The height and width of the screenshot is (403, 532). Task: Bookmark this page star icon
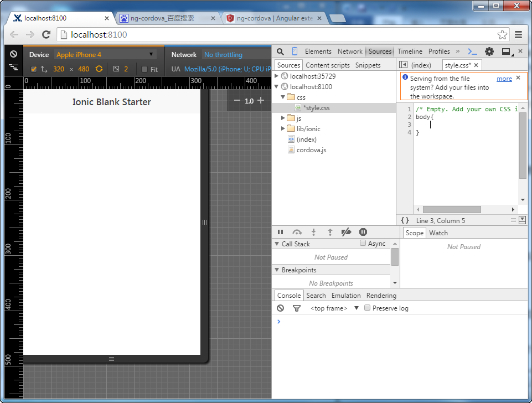(x=502, y=35)
